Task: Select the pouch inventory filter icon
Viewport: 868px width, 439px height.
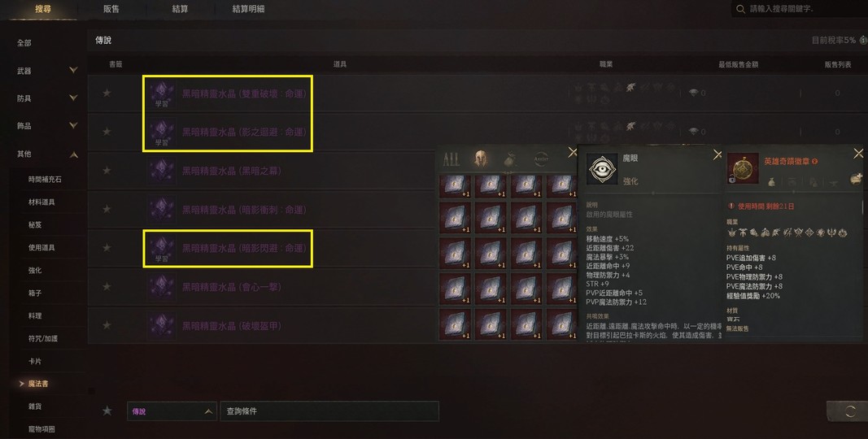Action: (x=510, y=160)
